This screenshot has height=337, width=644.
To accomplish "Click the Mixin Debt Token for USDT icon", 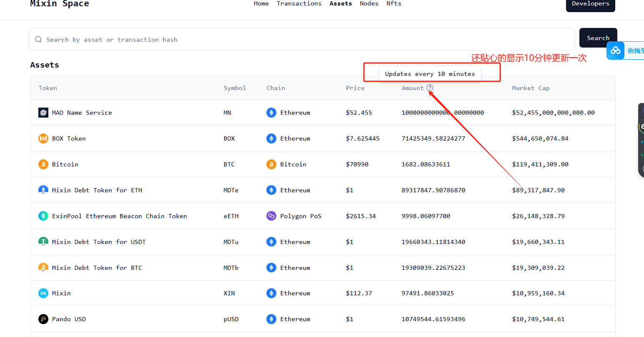I will click(x=43, y=242).
